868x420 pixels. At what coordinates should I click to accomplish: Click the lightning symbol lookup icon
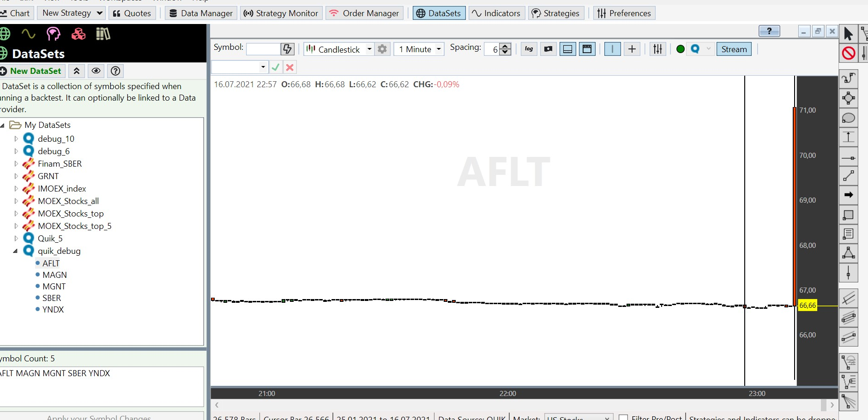(287, 49)
